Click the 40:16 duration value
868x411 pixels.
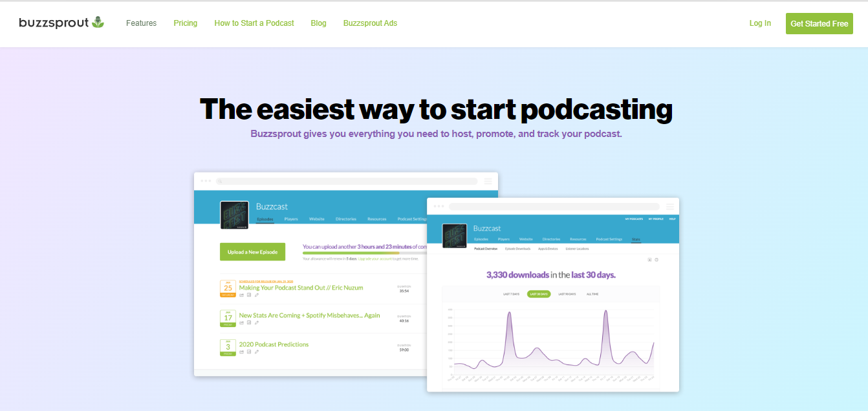coord(404,320)
